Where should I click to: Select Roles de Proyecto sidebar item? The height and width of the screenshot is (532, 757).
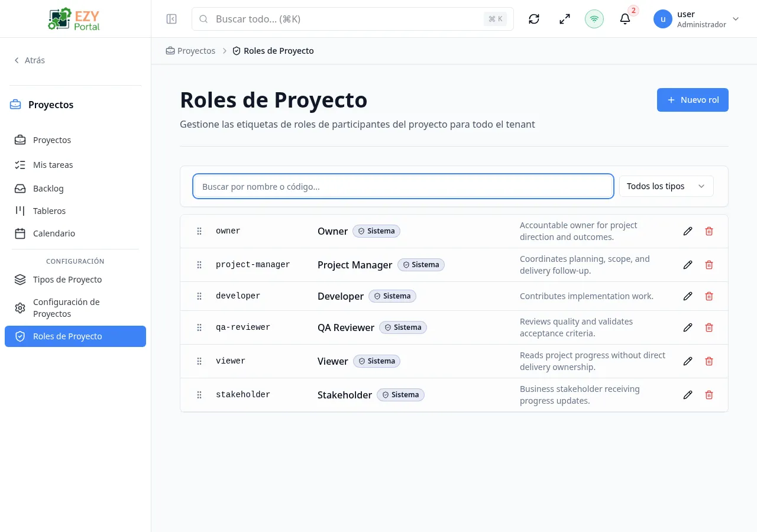(75, 336)
